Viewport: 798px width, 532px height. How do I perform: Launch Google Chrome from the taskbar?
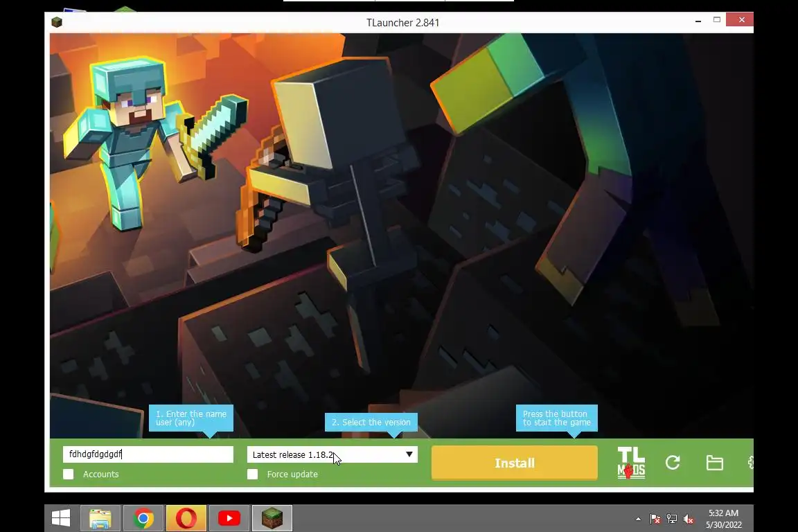[143, 518]
